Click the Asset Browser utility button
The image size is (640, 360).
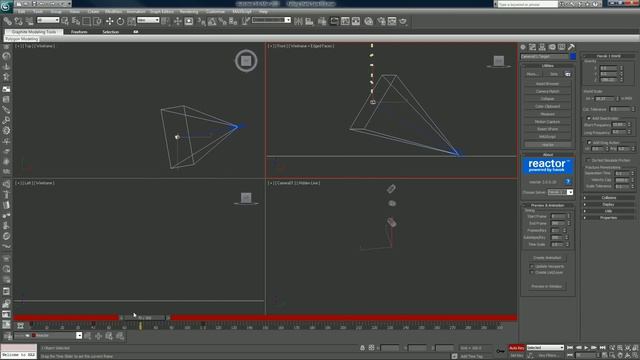[547, 84]
